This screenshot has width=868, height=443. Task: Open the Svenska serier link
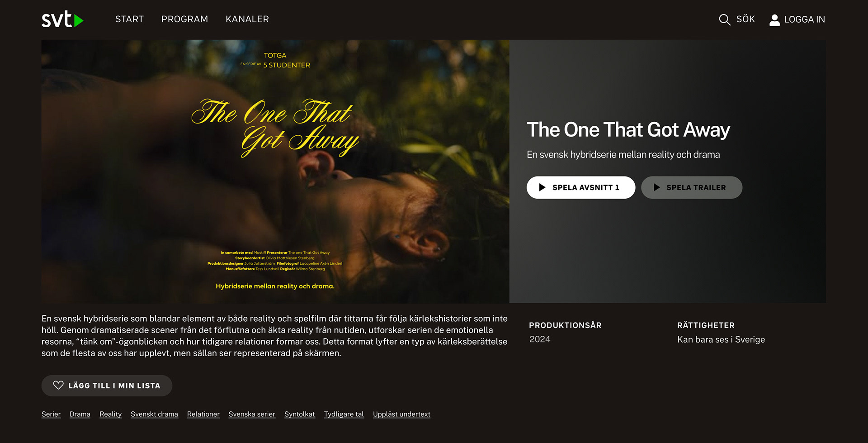[252, 414]
